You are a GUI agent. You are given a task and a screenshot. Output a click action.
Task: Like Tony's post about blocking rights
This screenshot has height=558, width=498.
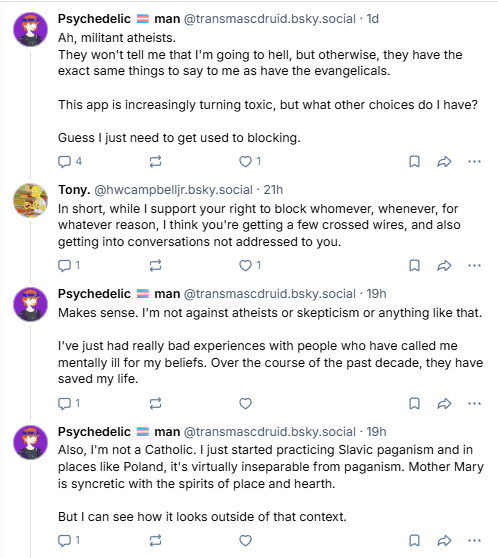click(250, 265)
